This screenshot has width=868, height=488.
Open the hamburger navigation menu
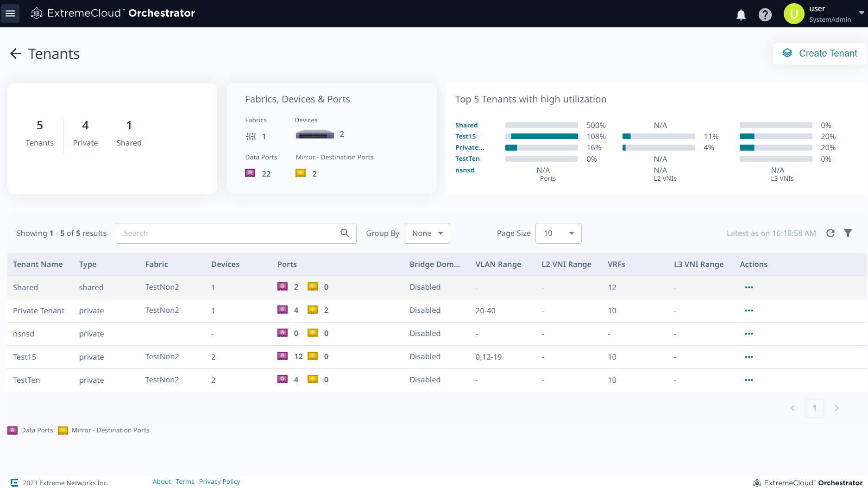coord(10,13)
